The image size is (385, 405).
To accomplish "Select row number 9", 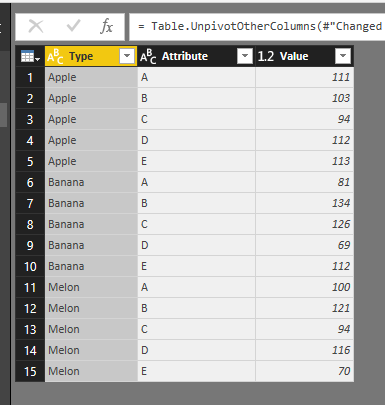I will (30, 245).
